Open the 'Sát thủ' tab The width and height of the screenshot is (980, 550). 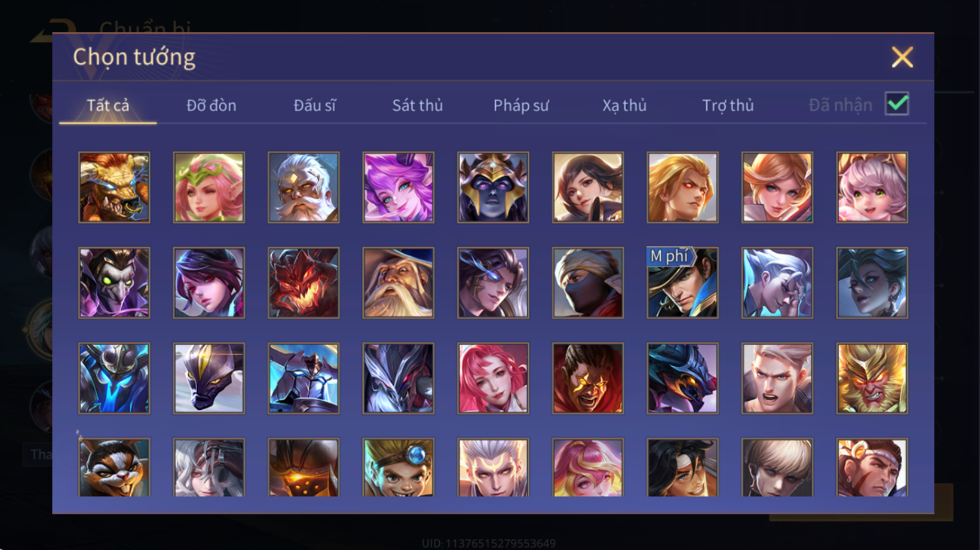[418, 105]
